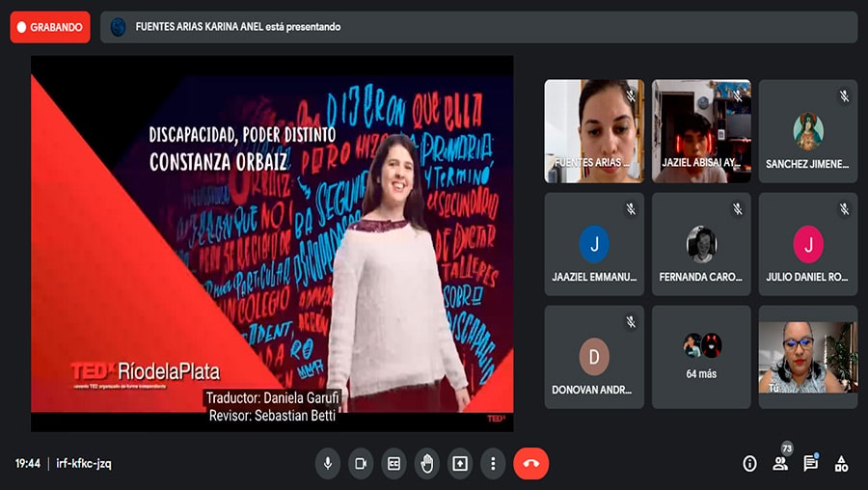The width and height of the screenshot is (868, 490).
Task: Expand the 64 más participants tile
Action: click(701, 357)
